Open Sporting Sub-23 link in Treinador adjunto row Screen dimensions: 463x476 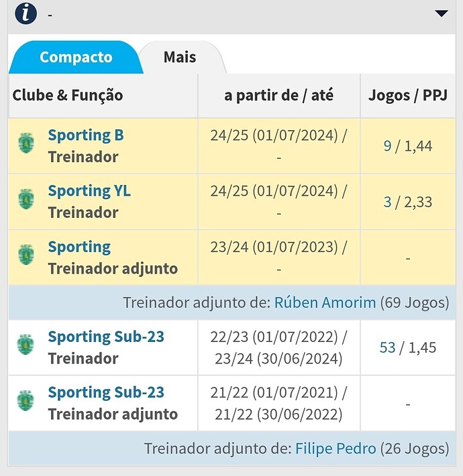[x=106, y=392]
